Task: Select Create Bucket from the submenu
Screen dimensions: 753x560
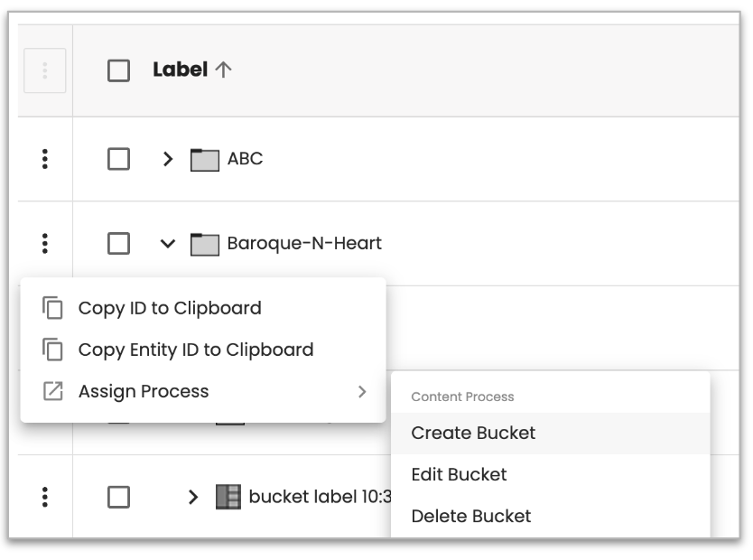Action: (472, 434)
